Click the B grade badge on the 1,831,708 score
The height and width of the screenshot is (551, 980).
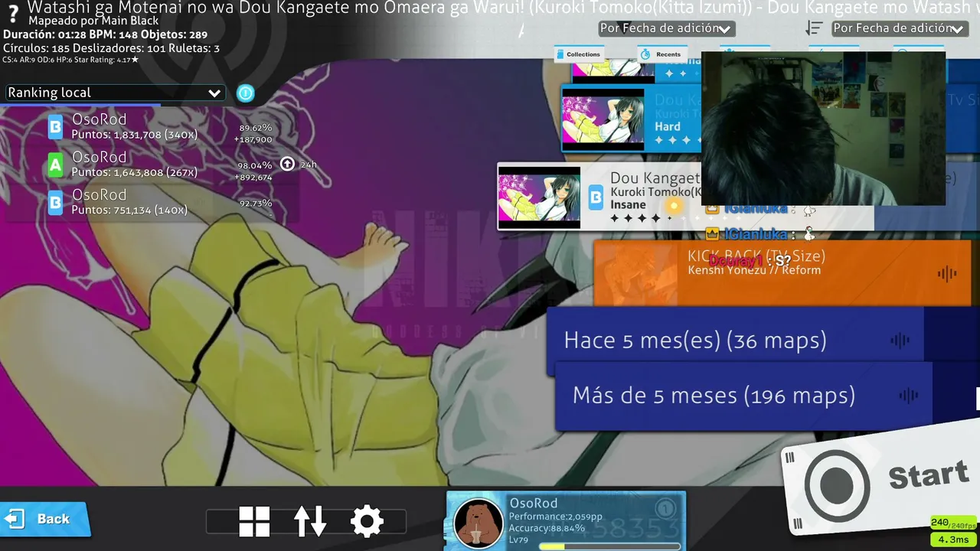(x=56, y=127)
